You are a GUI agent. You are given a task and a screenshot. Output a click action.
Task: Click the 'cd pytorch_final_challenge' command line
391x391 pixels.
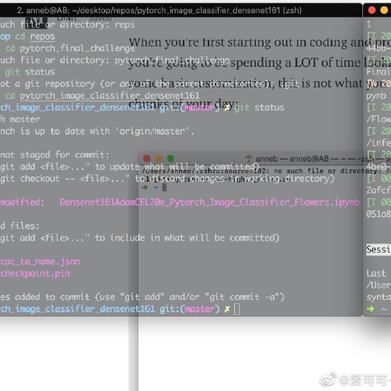tap(70, 48)
